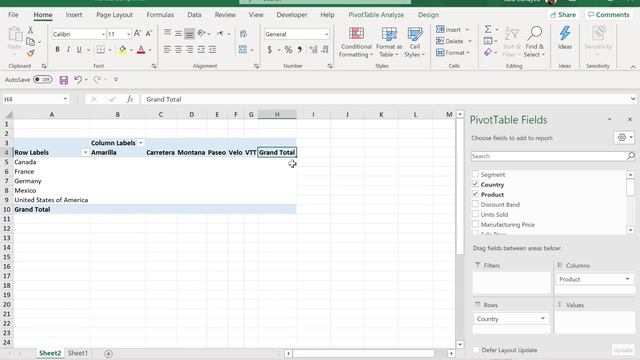Click the Insert Function fx icon

click(130, 99)
